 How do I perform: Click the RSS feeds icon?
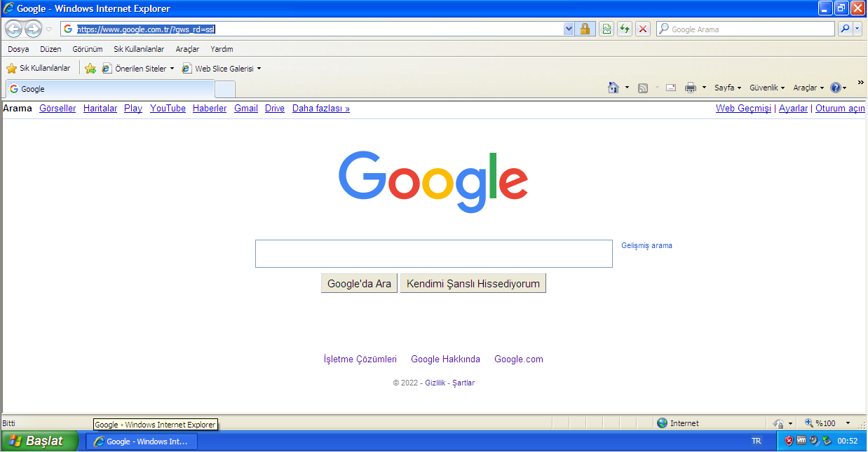(643, 88)
